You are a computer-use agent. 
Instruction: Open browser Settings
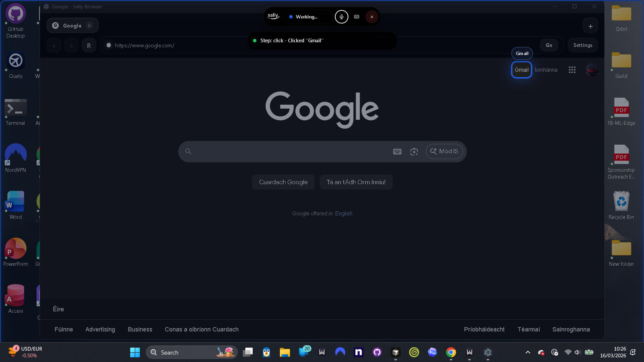tap(583, 45)
